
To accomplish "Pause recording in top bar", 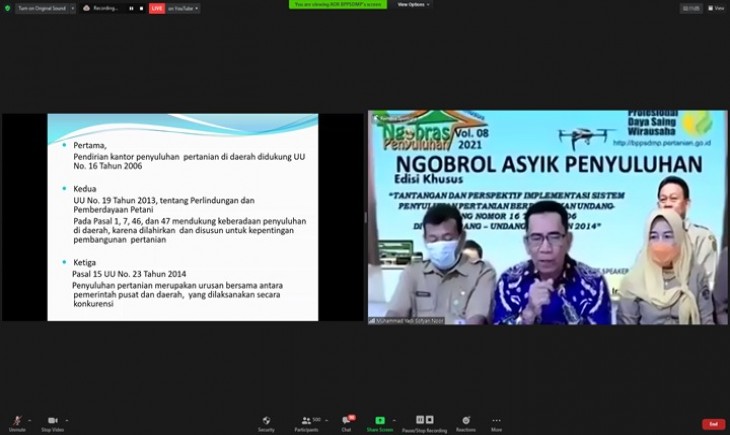I will click(x=131, y=8).
